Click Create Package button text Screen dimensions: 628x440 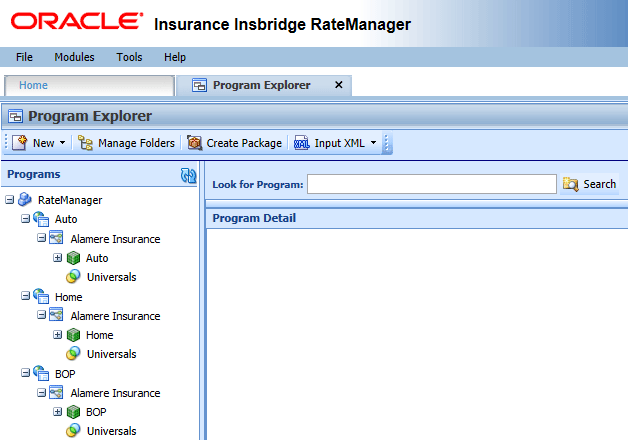tap(244, 143)
